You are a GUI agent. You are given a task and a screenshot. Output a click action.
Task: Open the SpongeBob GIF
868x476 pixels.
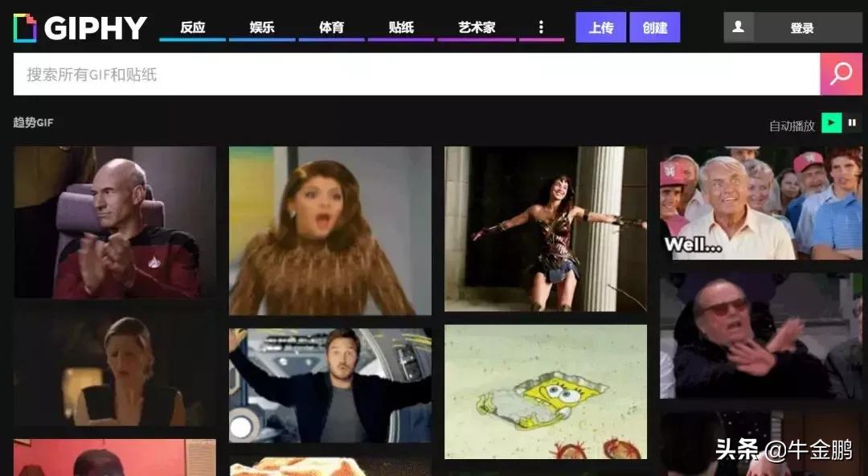pyautogui.click(x=546, y=390)
